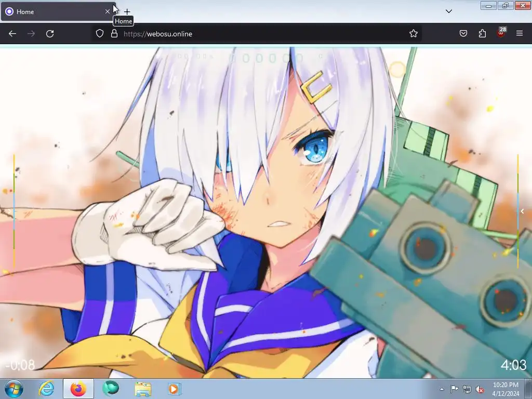The image size is (532, 399).
Task: Save page to Pocket
Action: (x=463, y=34)
